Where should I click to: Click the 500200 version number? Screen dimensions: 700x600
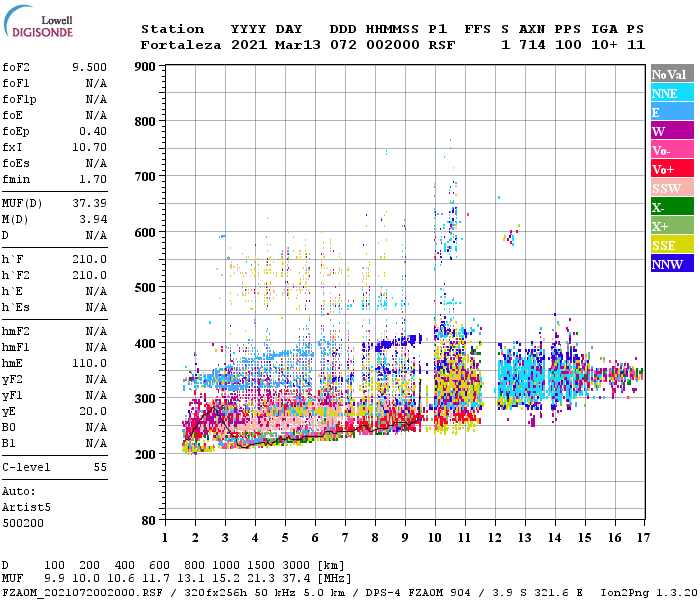[23, 523]
